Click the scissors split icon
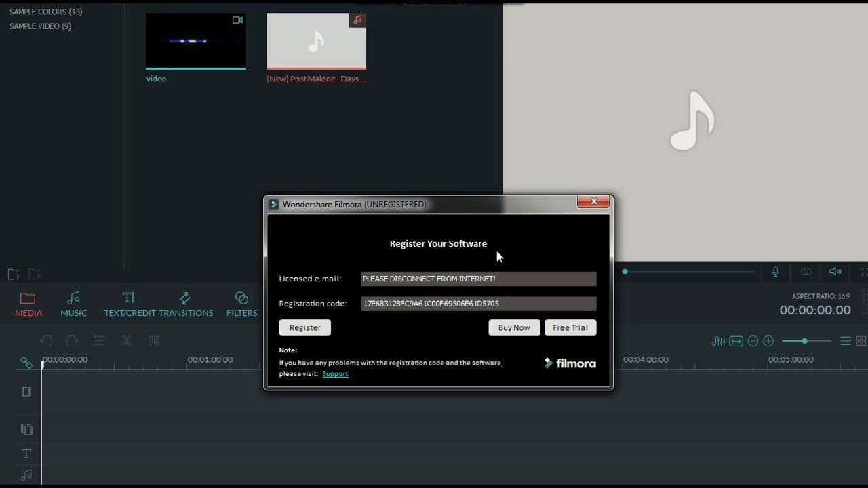The height and width of the screenshot is (488, 868). pyautogui.click(x=126, y=341)
